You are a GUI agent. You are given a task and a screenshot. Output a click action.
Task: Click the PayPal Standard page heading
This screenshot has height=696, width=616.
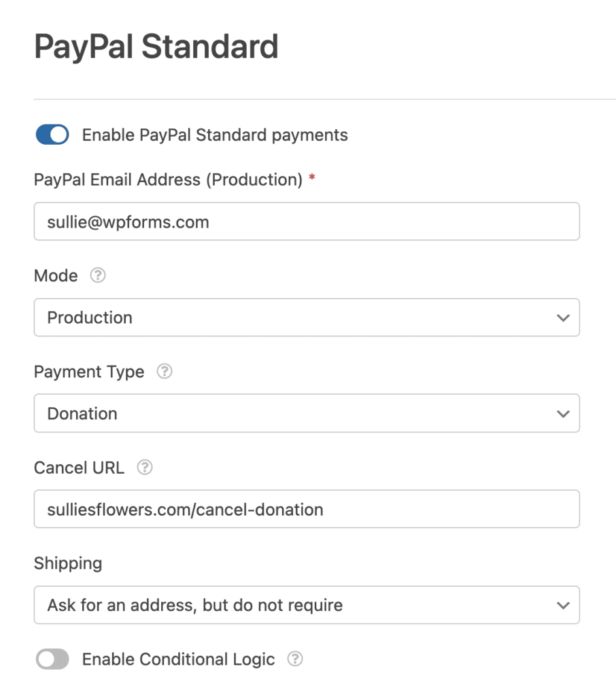click(156, 46)
